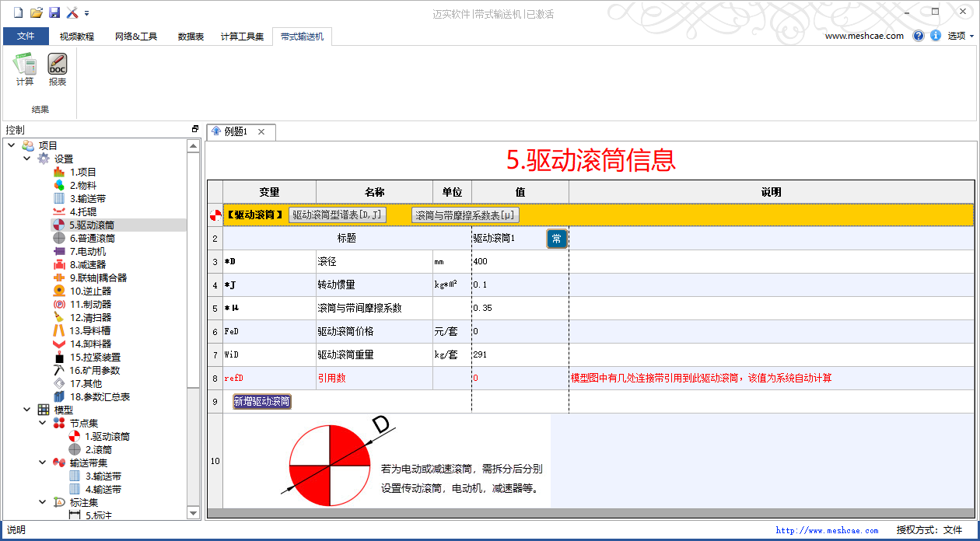Click the save disk icon in title bar
The width and height of the screenshot is (980, 541).
click(x=54, y=12)
